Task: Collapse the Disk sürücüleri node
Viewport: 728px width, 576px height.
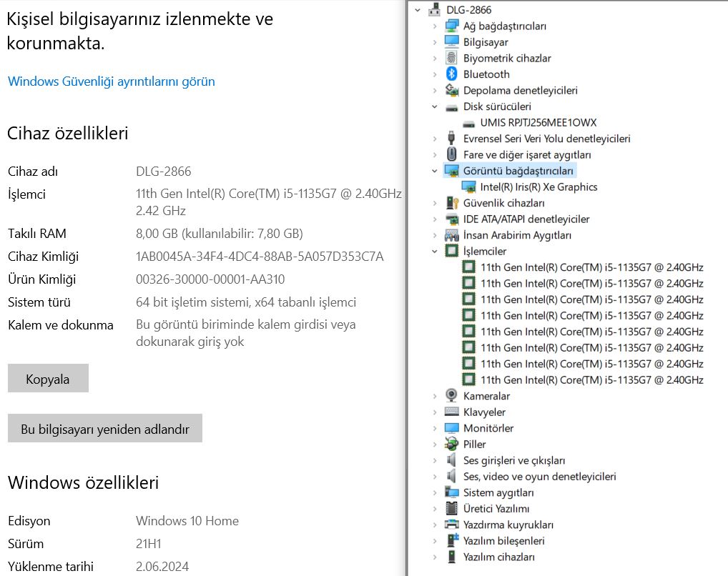Action: point(434,106)
